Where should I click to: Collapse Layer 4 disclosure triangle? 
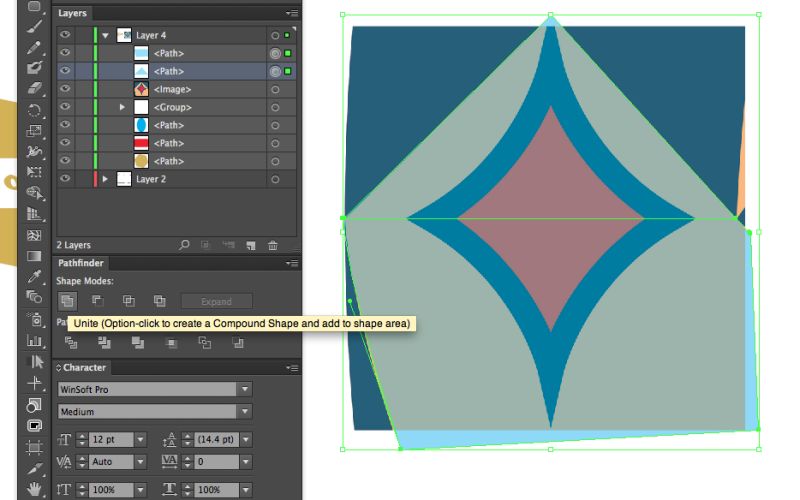(105, 35)
